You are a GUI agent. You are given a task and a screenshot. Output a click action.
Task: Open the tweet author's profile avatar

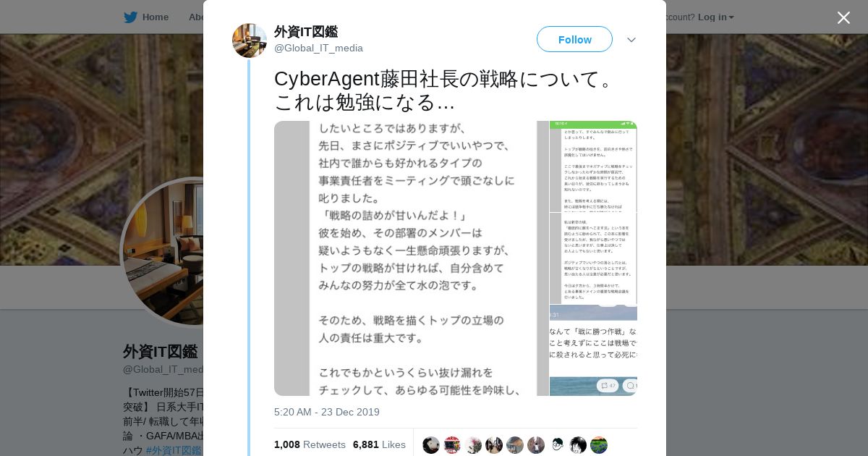(x=250, y=41)
